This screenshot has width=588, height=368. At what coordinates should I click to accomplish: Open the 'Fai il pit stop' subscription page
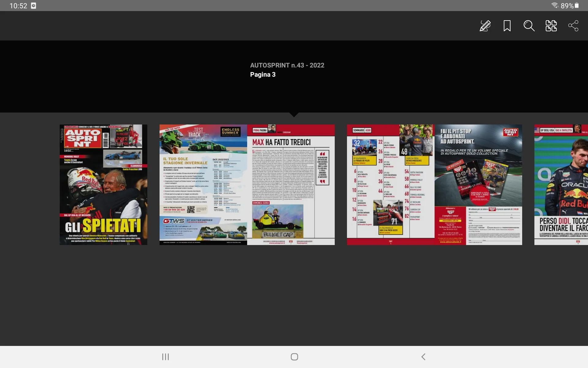[478, 185]
